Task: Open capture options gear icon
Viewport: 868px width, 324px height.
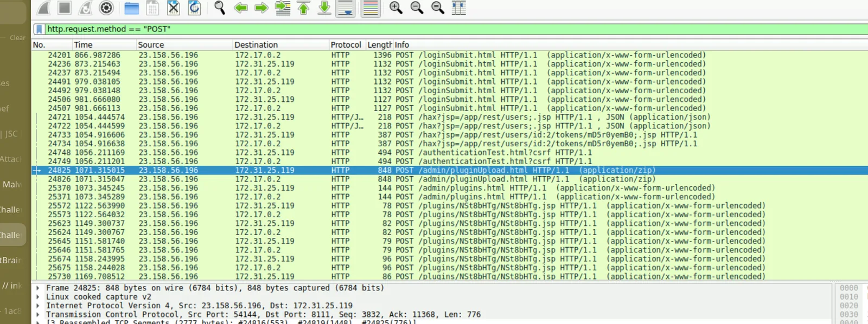Action: click(106, 8)
